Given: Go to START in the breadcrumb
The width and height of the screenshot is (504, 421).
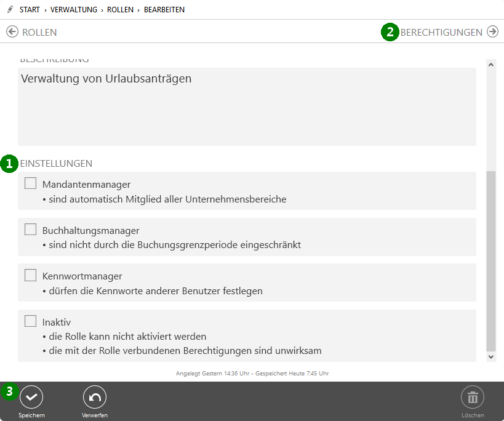Looking at the screenshot, I should 30,10.
